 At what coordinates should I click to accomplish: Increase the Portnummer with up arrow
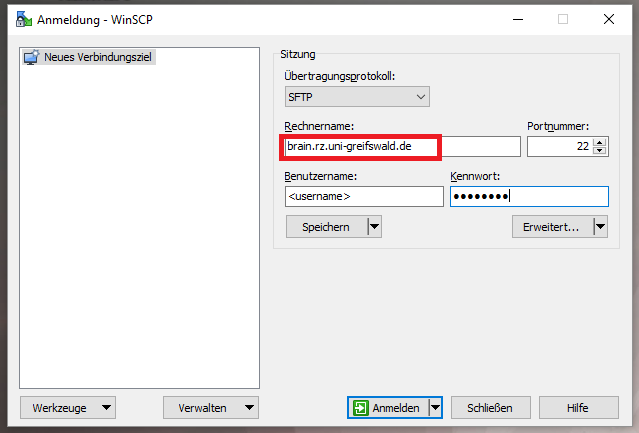[600, 142]
